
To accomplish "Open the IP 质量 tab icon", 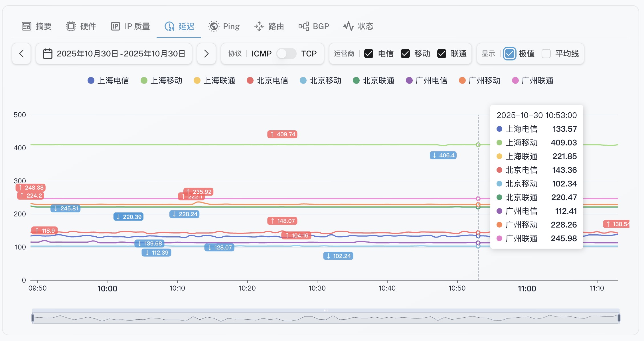I will [115, 26].
